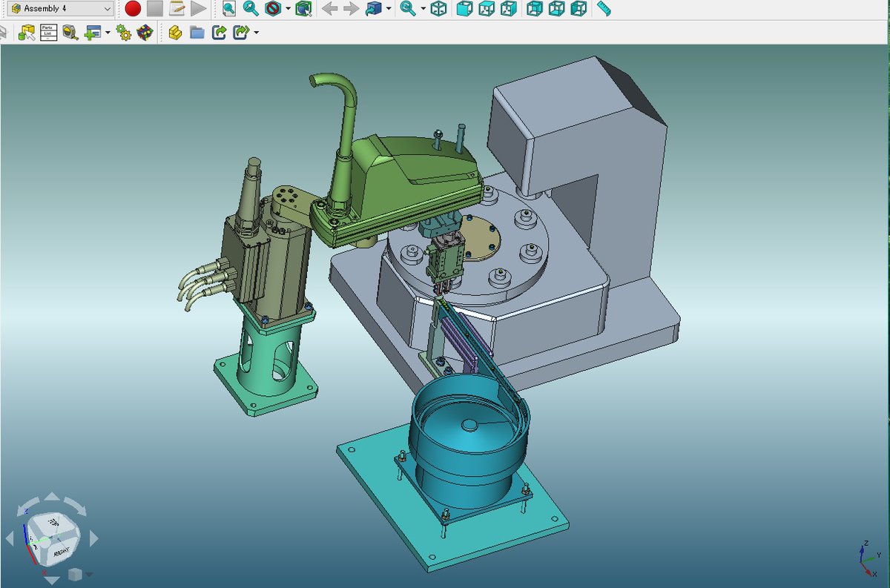
Task: Expand the arrow beside the blue cube icon
Action: tap(389, 10)
